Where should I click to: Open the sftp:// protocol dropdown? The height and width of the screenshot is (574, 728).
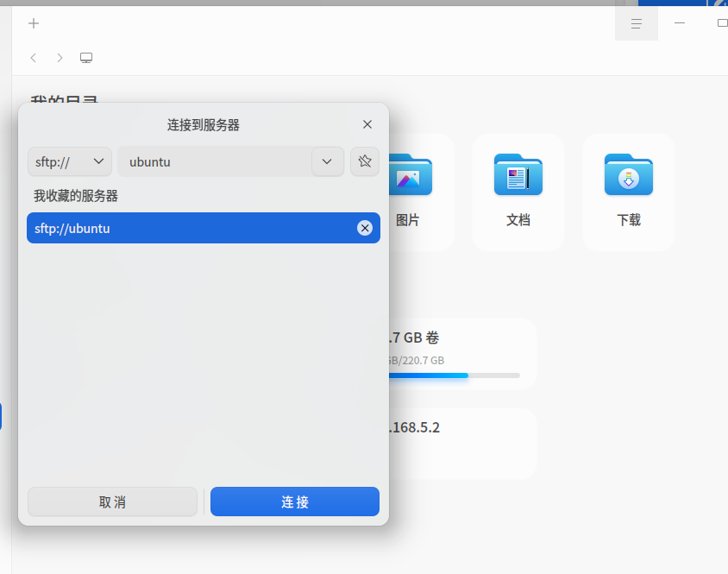pos(70,161)
